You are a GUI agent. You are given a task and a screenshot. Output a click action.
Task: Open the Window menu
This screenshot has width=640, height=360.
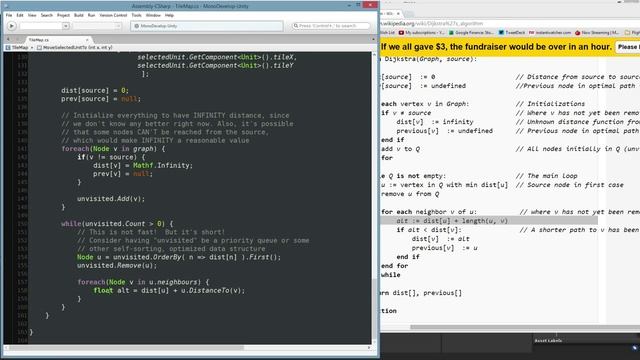point(153,15)
